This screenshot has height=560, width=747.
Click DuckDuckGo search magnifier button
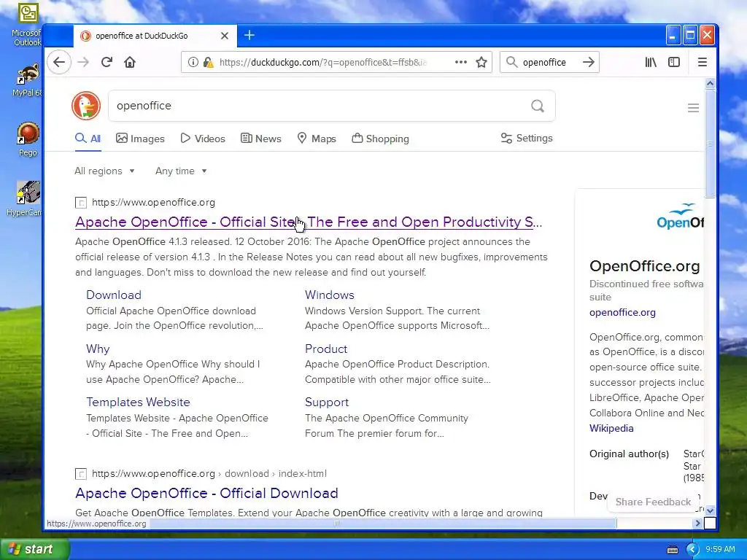[538, 106]
